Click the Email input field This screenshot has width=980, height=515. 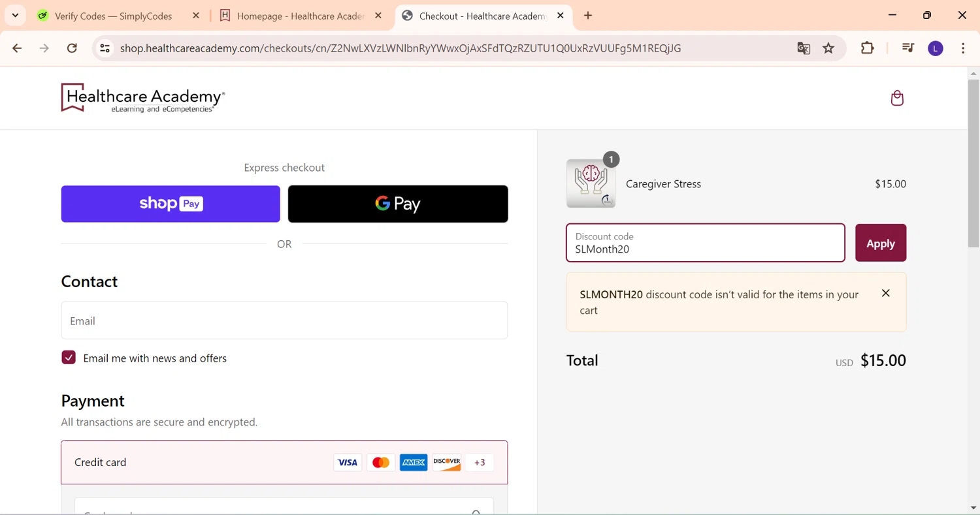[x=284, y=320]
